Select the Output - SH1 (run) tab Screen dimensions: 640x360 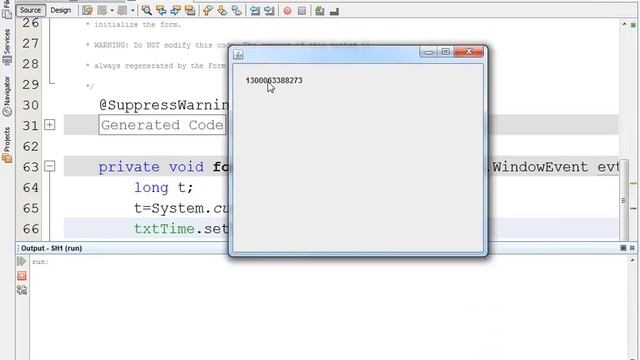(x=51, y=248)
